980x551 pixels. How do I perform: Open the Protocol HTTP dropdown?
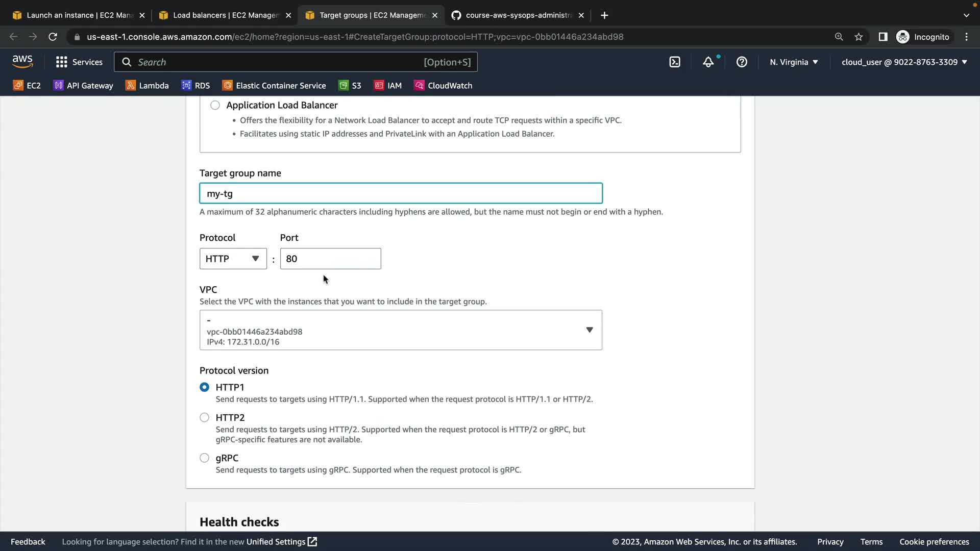click(233, 259)
